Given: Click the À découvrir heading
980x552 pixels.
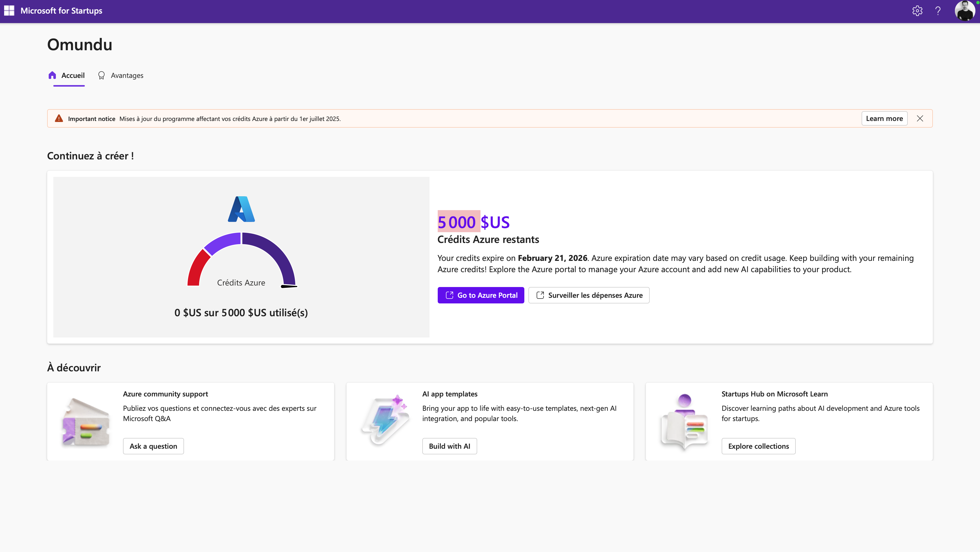Looking at the screenshot, I should click(74, 367).
